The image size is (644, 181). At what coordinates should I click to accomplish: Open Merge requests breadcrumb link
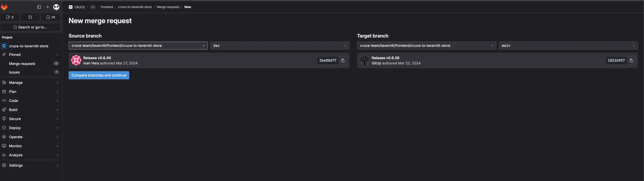tap(168, 7)
